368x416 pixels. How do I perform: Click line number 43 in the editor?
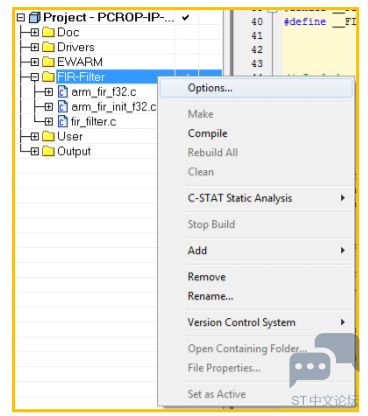(x=257, y=64)
